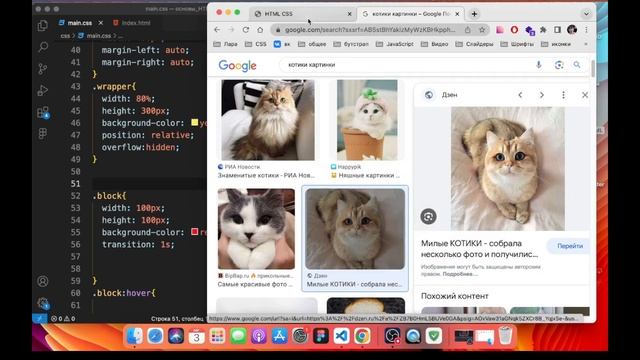This screenshot has height=360, width=640.
Task: Select the котики картинки Chrome tab
Action: click(410, 14)
